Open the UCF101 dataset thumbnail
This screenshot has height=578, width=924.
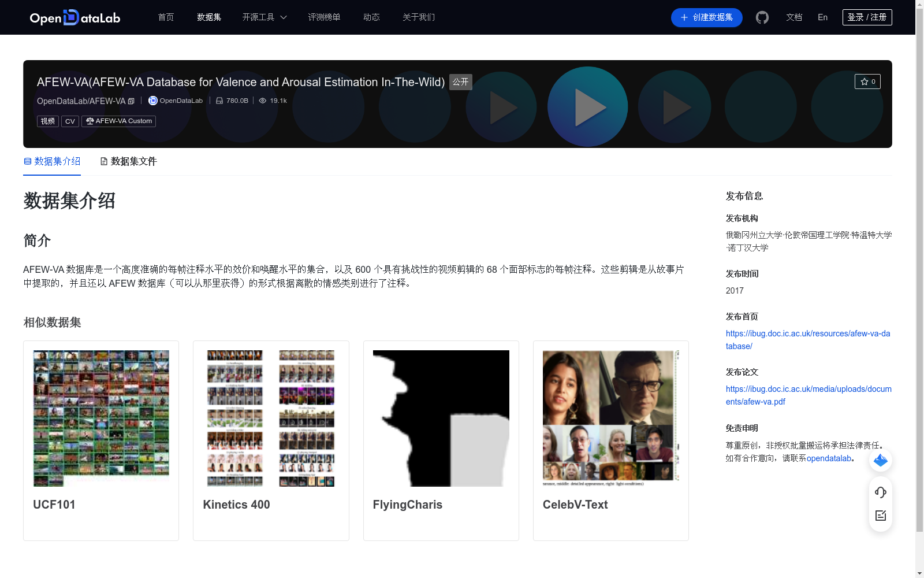(101, 418)
